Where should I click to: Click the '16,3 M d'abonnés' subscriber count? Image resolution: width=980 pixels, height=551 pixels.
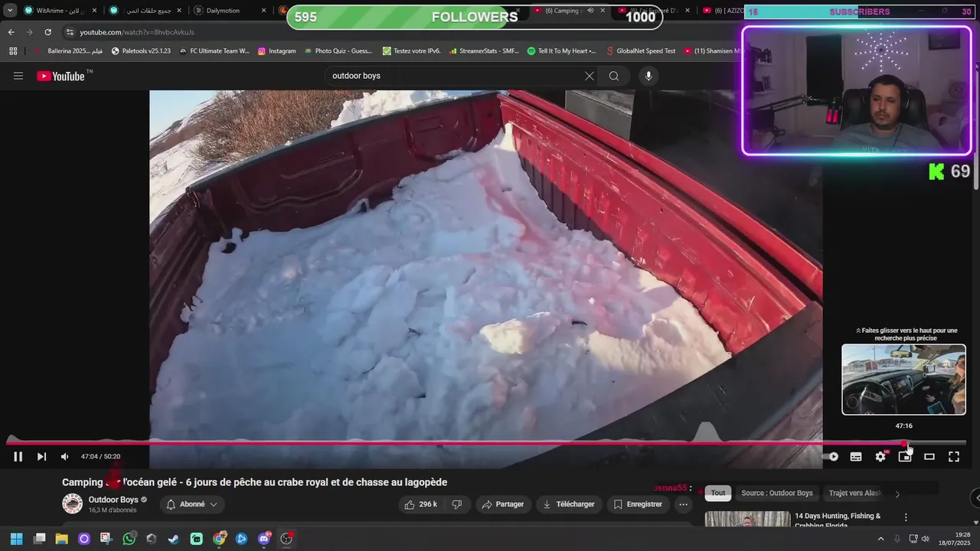coord(113,510)
